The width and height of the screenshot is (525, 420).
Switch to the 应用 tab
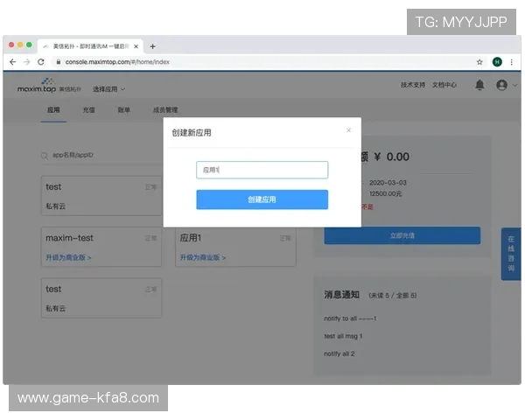click(53, 110)
